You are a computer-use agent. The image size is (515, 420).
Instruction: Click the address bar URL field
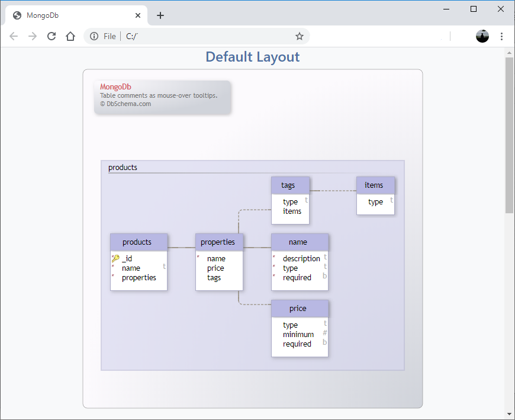(x=207, y=36)
